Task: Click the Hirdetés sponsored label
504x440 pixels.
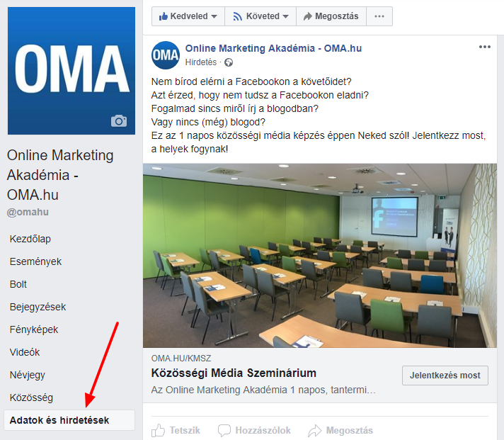Action: click(201, 62)
